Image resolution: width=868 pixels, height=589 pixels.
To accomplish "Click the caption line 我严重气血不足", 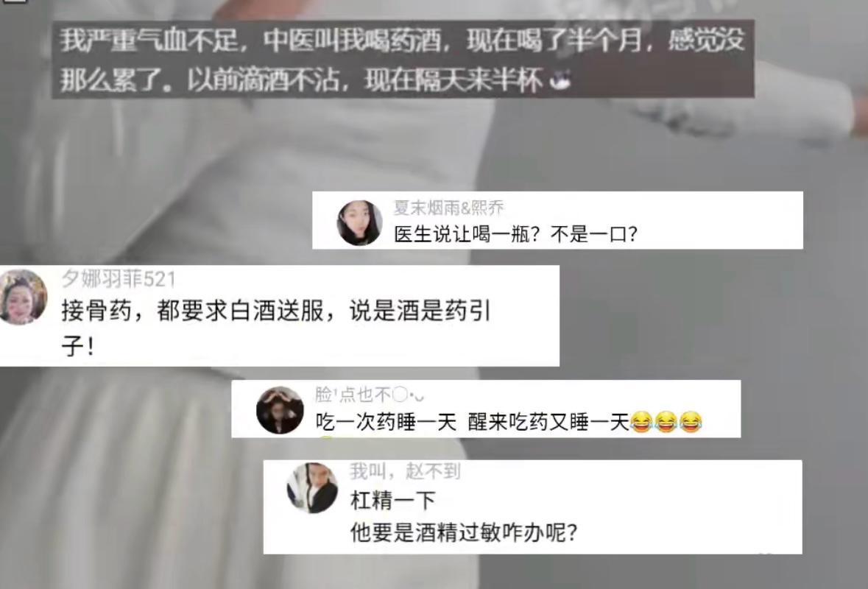I will pyautogui.click(x=403, y=41).
